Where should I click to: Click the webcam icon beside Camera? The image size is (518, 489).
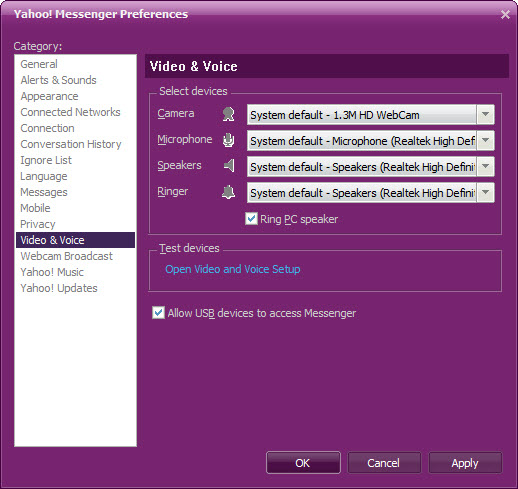coord(229,114)
